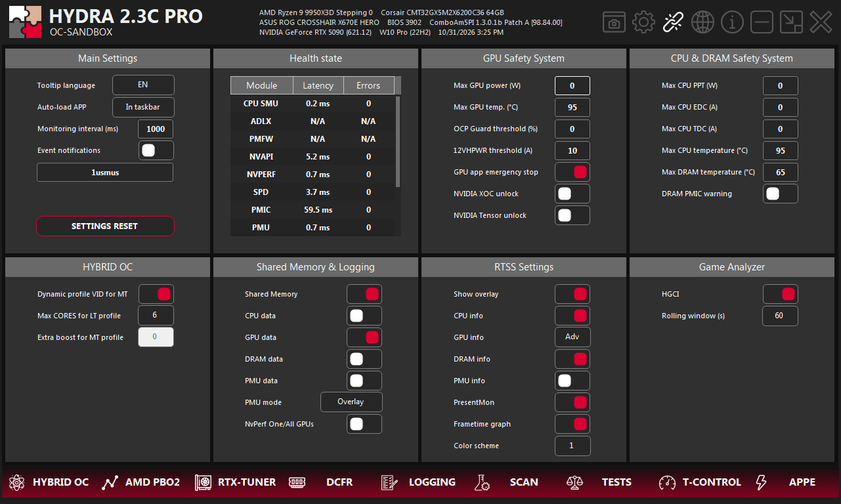Change Tooltip language EN selector
Screen dimensions: 841x504
(143, 85)
